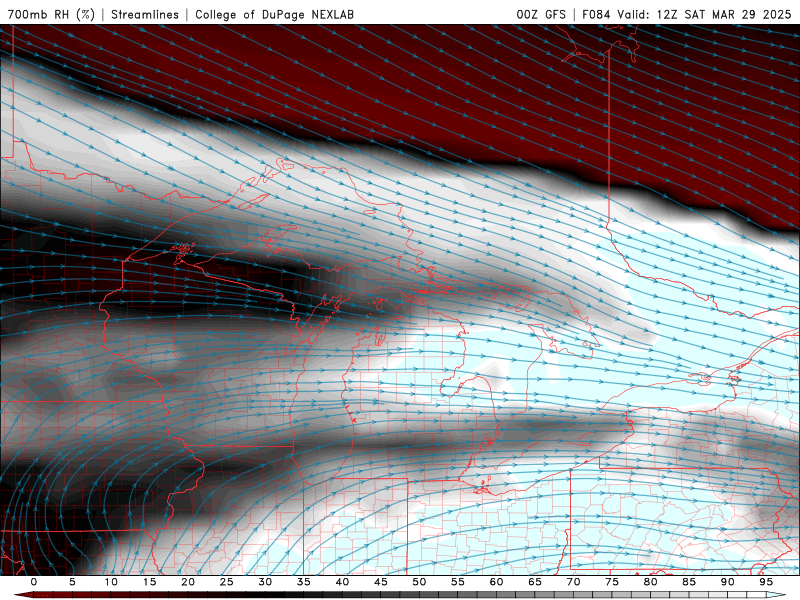Select 'Valid: 12Z SAT MAR 29 2025' text
The width and height of the screenshot is (800, 600).
[704, 14]
